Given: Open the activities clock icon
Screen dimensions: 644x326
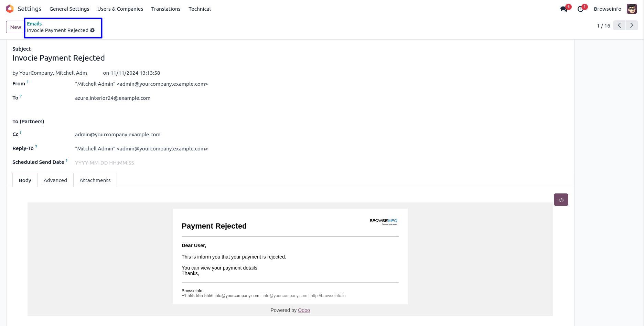Looking at the screenshot, I should 581,9.
